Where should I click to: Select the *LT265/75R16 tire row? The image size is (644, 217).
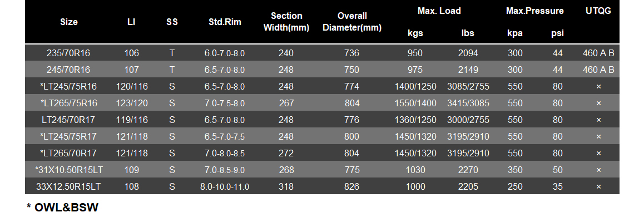click(322, 103)
